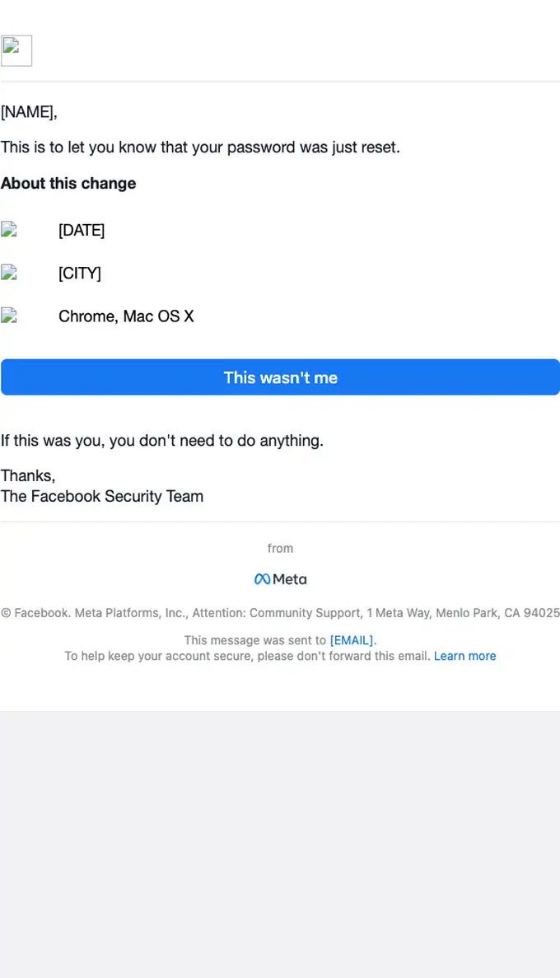The image size is (560, 978).
Task: Click the "About this change" heading
Action: (68, 184)
